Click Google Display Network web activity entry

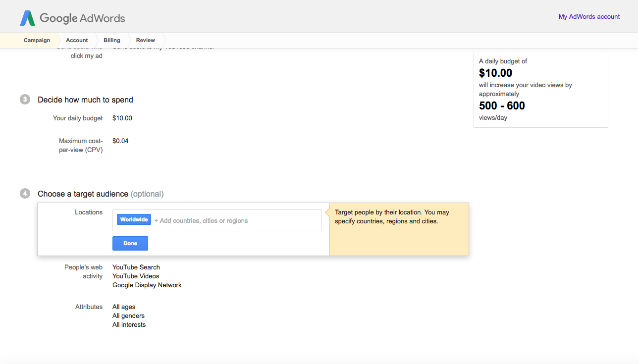coord(147,285)
